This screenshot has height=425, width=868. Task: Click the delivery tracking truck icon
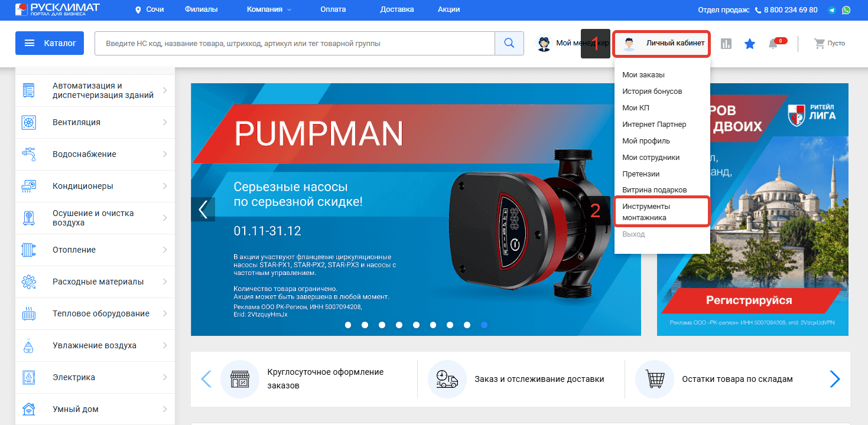[447, 379]
